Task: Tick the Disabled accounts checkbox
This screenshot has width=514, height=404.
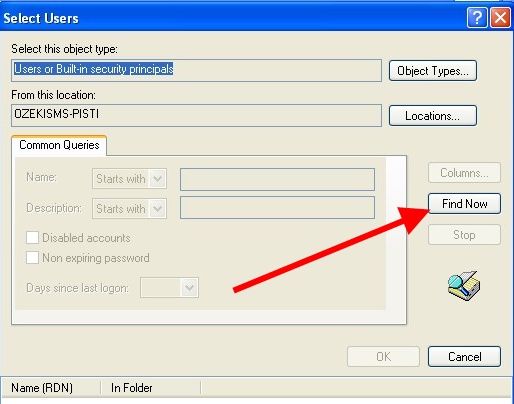Action: (32, 238)
